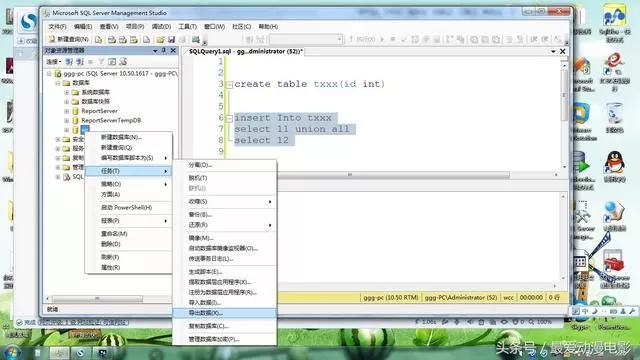Choose Back Up (备份) in Tasks submenu
640x360 pixels.
point(225,214)
